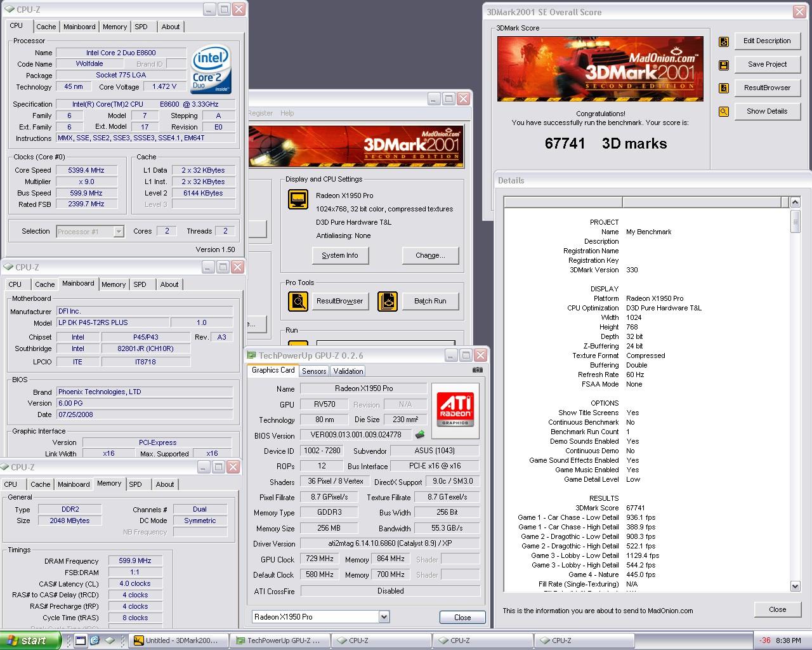This screenshot has width=812, height=650.
Task: Click the GPU Clock 729 MHz field
Action: tap(320, 559)
